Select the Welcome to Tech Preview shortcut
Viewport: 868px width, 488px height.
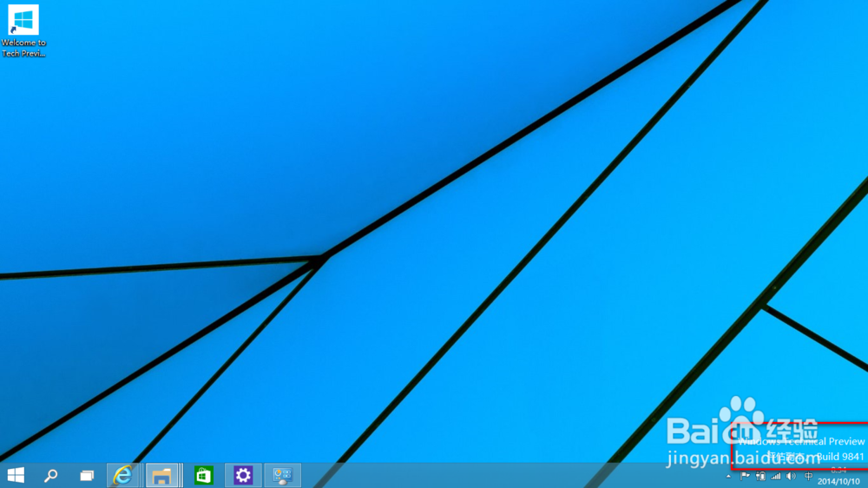pyautogui.click(x=23, y=31)
